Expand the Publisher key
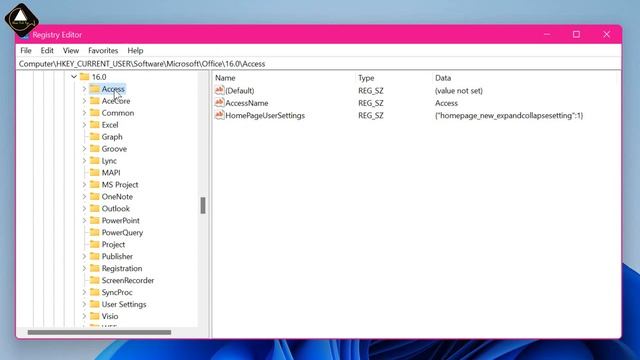640x360 pixels. coord(84,256)
